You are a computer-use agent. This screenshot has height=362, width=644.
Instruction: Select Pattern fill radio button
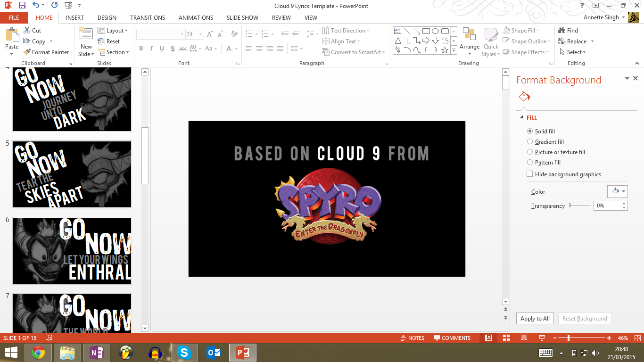click(530, 162)
